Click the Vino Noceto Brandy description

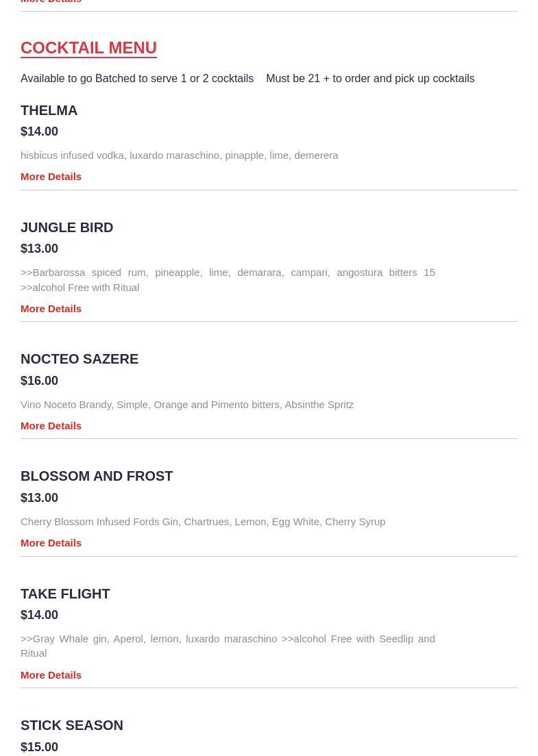(187, 405)
